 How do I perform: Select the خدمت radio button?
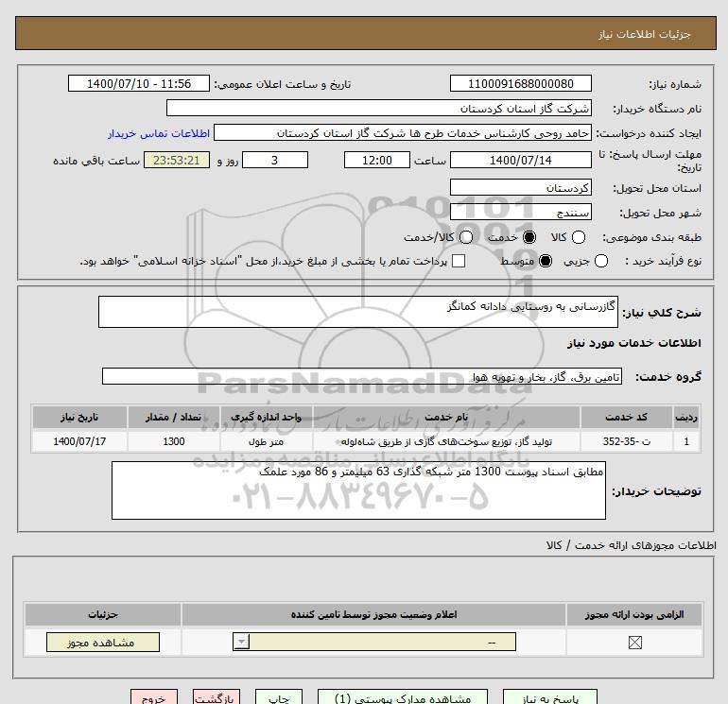coord(529,237)
